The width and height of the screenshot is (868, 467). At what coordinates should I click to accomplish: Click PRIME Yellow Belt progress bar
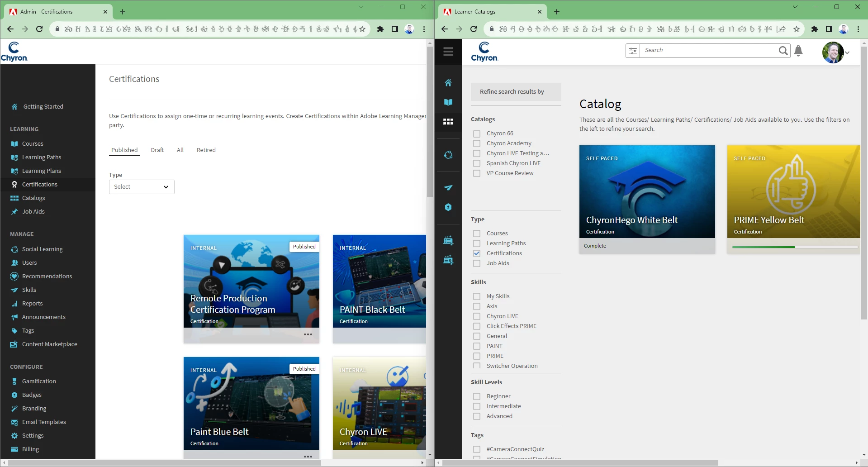pos(795,247)
